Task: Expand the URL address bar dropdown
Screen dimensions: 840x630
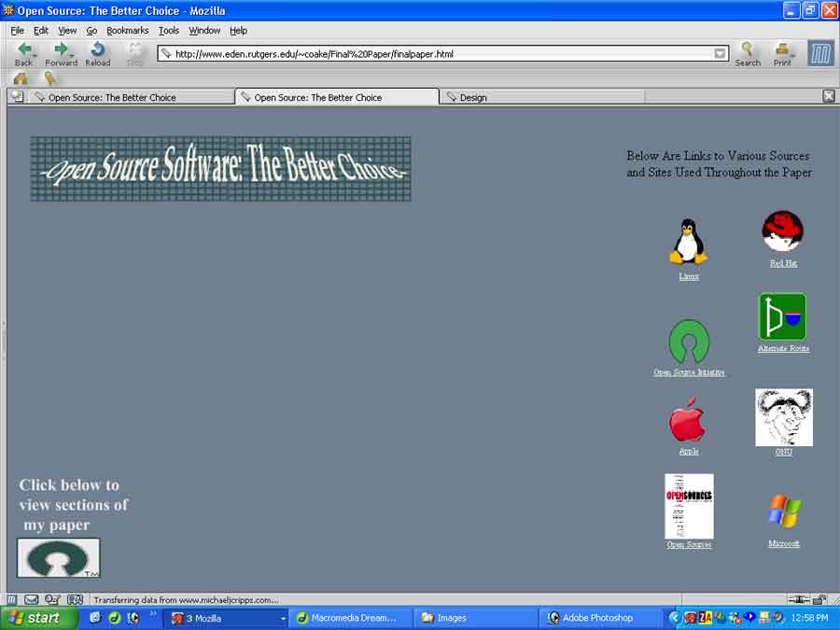Action: 720,54
